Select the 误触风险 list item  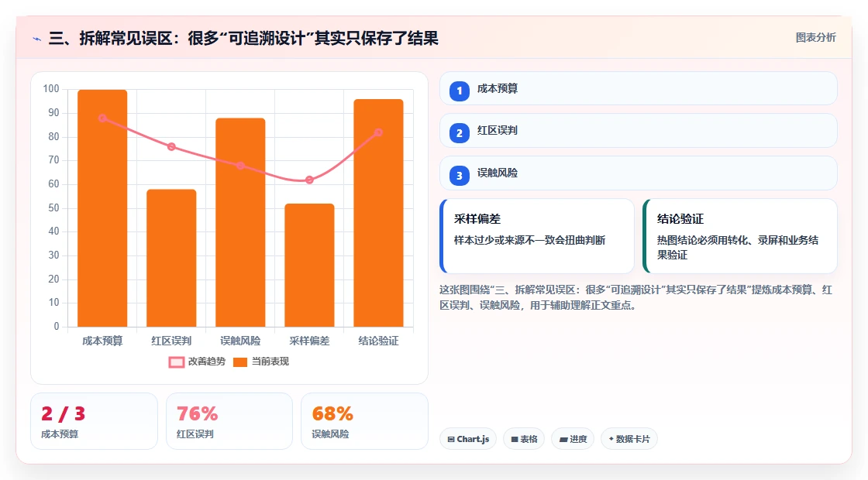(639, 173)
